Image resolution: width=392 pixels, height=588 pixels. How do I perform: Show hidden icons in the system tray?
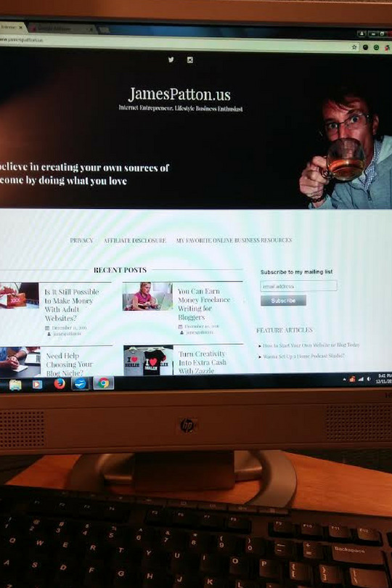(x=344, y=380)
